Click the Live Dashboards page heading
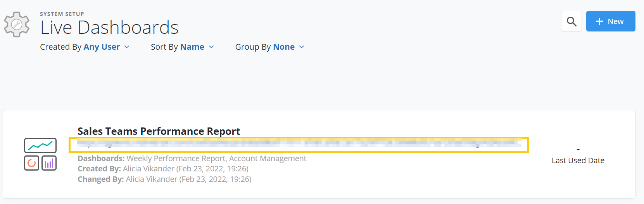 [109, 28]
